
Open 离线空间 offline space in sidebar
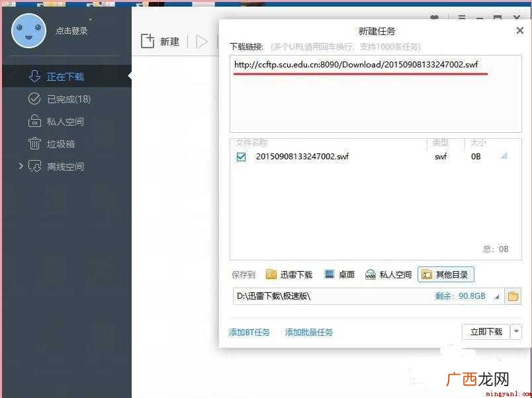56,166
